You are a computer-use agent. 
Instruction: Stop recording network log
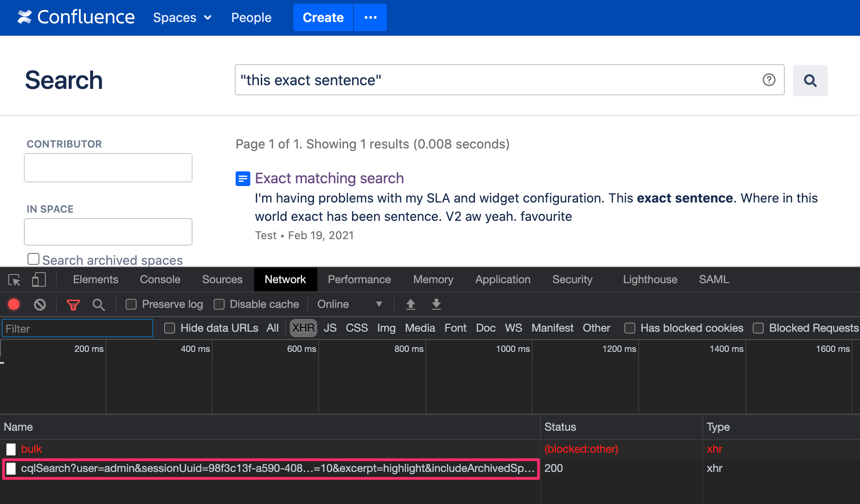[14, 304]
